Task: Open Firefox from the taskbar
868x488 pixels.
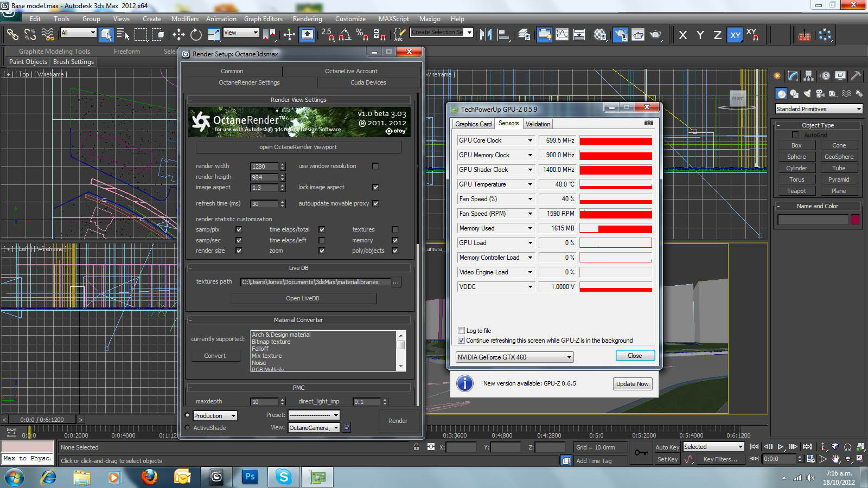Action: 149,477
